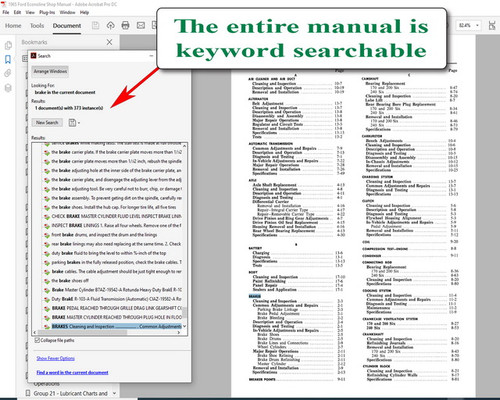Select result 'the brake adjusting tool. Be very careful'
This screenshot has width=500, height=400.
coord(116,189)
